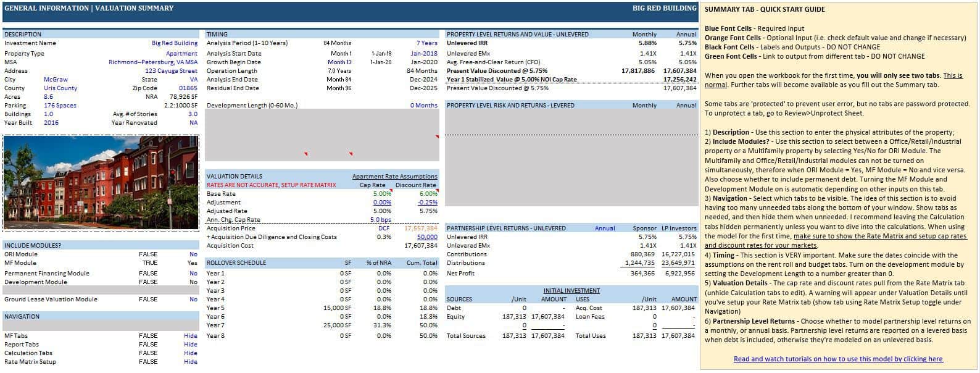This screenshot has width=980, height=373.
Task: Unhide Calculation Tabs via Hide cell
Action: [191, 353]
